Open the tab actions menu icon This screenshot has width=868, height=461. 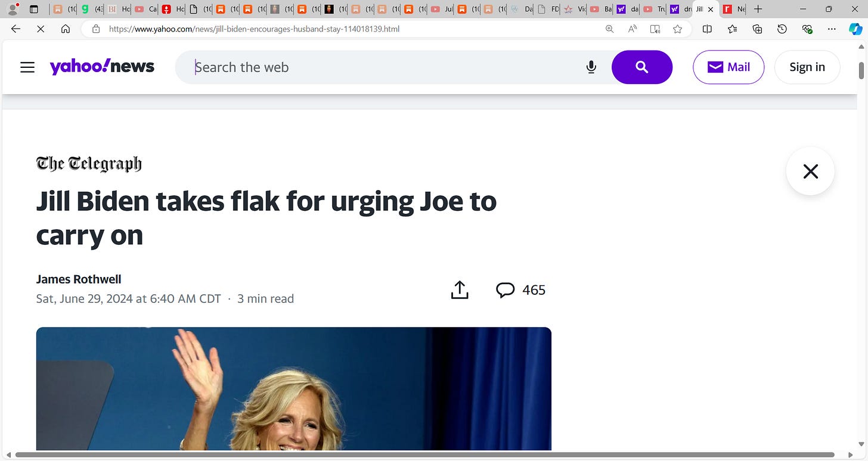pyautogui.click(x=34, y=9)
